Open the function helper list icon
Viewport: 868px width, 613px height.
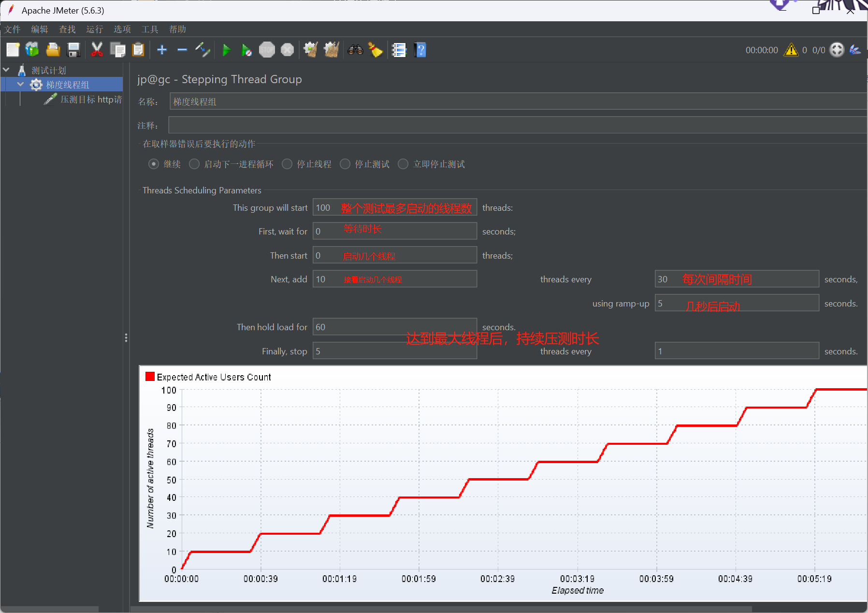click(399, 50)
